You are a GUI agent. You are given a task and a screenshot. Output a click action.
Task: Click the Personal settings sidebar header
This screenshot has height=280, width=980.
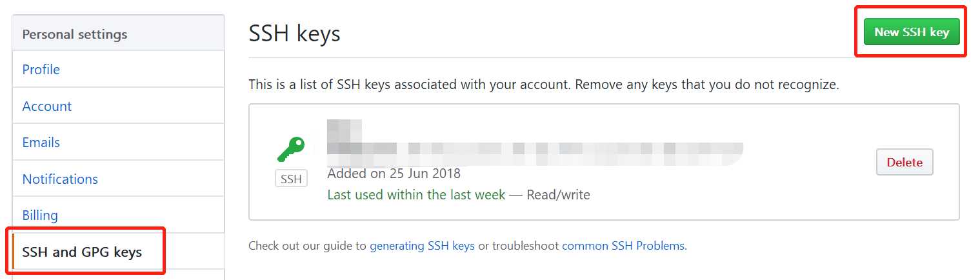point(75,34)
